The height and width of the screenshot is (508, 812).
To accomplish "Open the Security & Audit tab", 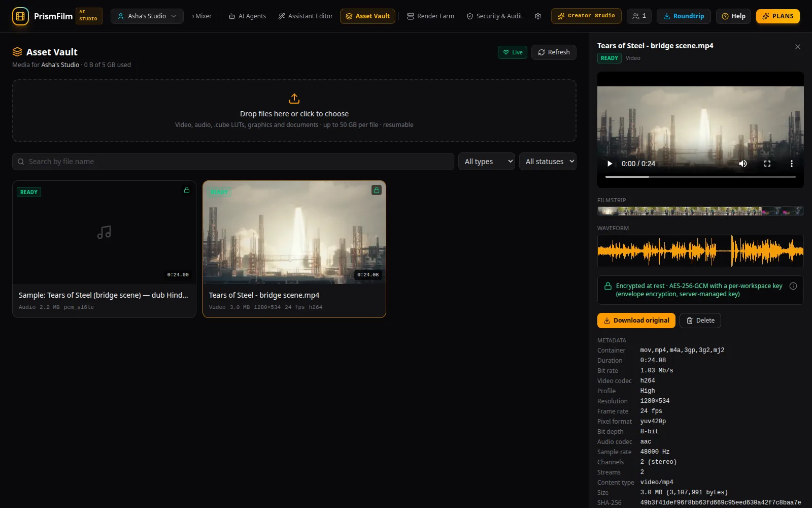I will (494, 16).
